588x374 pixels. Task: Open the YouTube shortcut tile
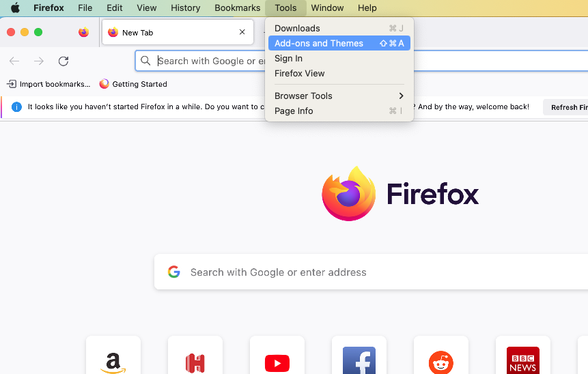pyautogui.click(x=277, y=355)
